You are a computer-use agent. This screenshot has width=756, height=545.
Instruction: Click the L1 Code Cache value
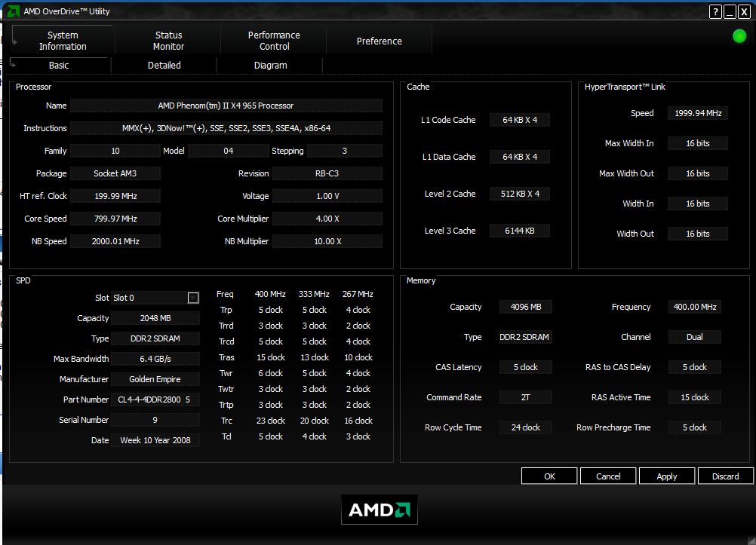pyautogui.click(x=520, y=120)
